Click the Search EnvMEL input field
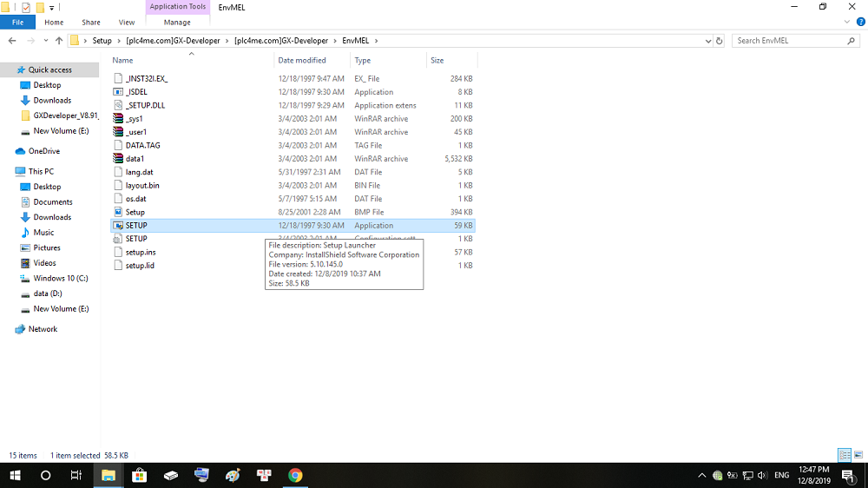The image size is (868, 488). (x=792, y=41)
